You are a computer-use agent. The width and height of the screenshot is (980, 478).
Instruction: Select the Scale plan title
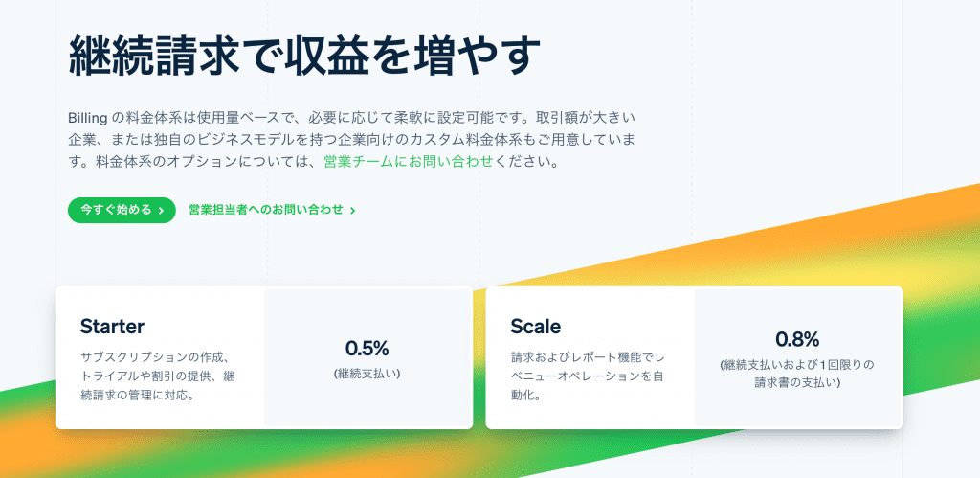click(x=536, y=326)
